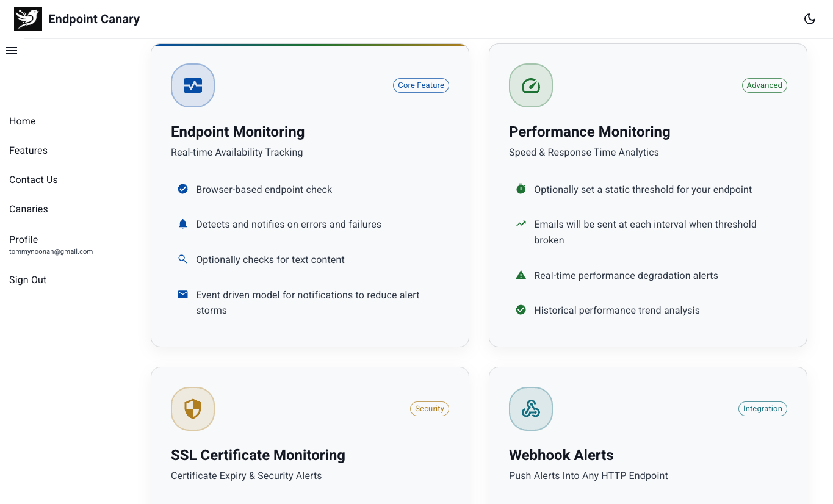833x504 pixels.
Task: Click the Endpoint Canary bird logo
Action: (x=28, y=19)
